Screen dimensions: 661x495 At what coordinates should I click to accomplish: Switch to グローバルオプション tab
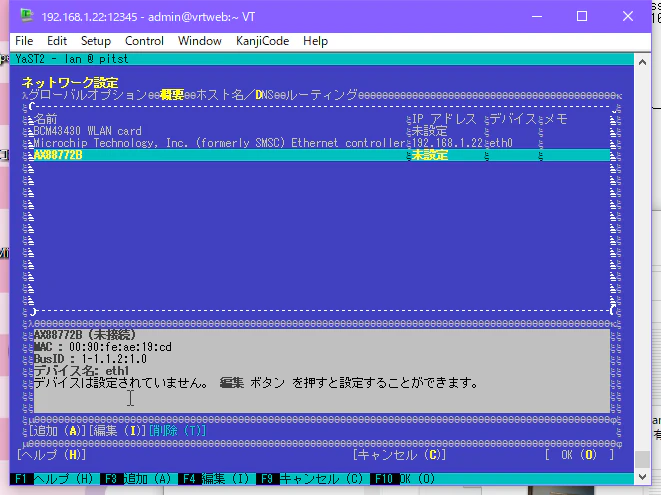pyautogui.click(x=87, y=94)
